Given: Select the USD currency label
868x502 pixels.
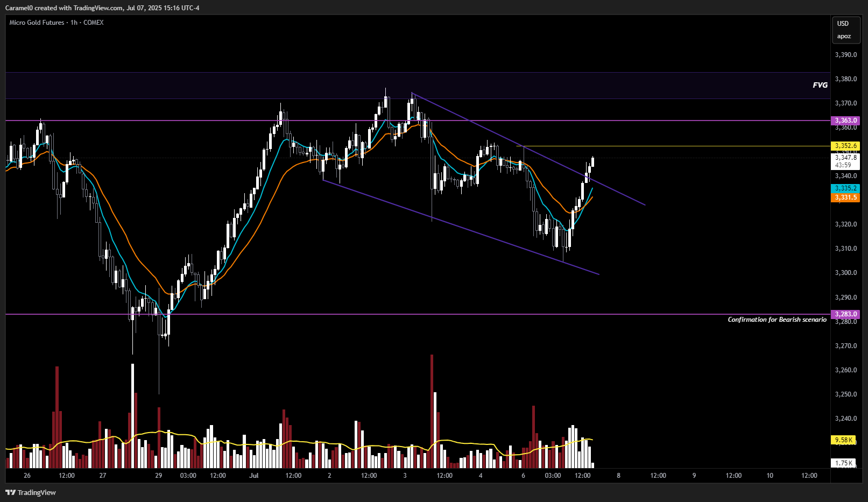Looking at the screenshot, I should 843,24.
